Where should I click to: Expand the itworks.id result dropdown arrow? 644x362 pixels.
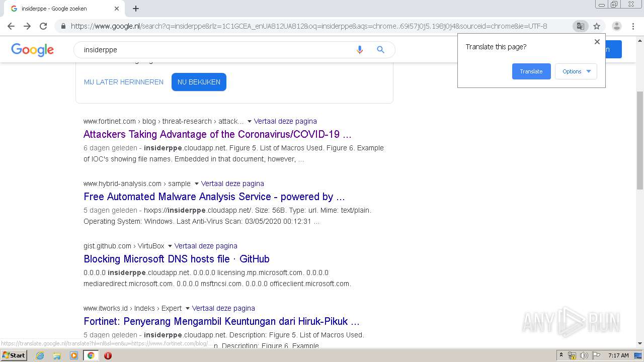[187, 308]
